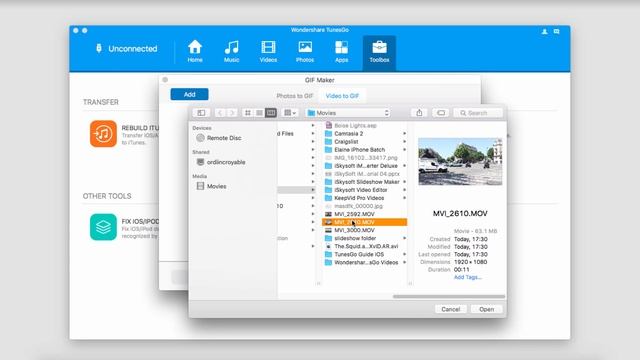Click the Add Tags… link
Image resolution: width=640 pixels, height=360 pixels.
tap(468, 277)
